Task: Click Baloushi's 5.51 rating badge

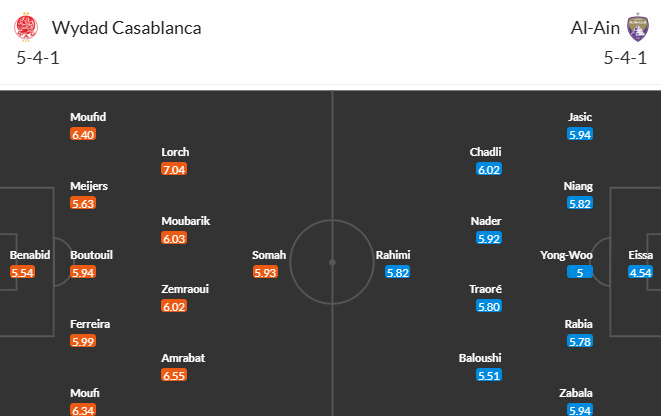Action: [489, 375]
